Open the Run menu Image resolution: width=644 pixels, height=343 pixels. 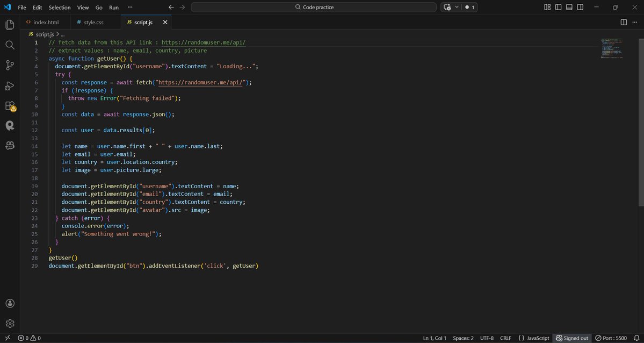pyautogui.click(x=114, y=8)
